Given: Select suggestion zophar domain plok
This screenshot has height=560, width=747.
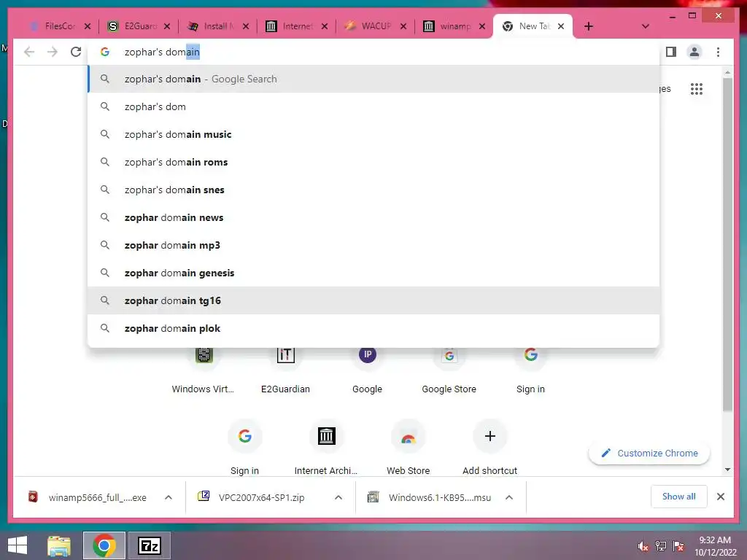Looking at the screenshot, I should point(374,328).
